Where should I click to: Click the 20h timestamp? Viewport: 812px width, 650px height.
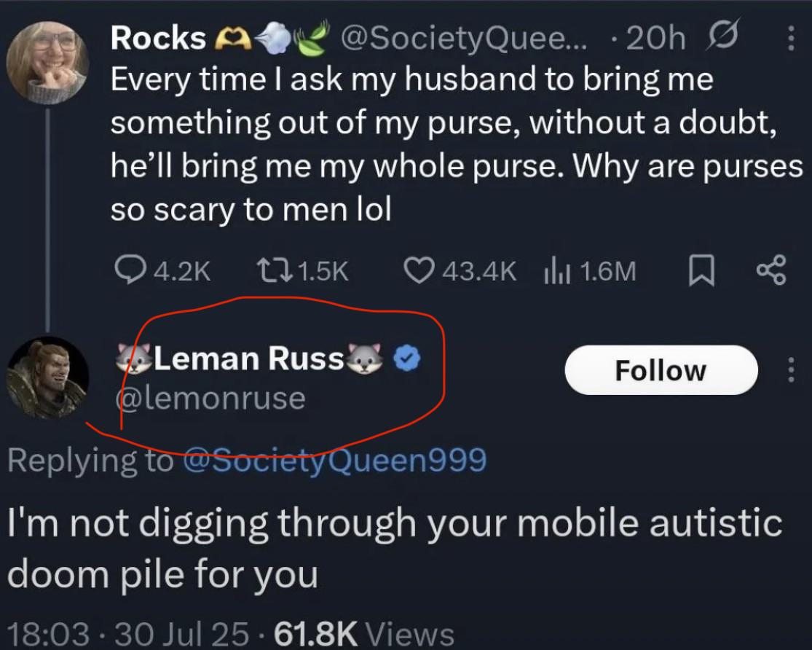point(656,39)
